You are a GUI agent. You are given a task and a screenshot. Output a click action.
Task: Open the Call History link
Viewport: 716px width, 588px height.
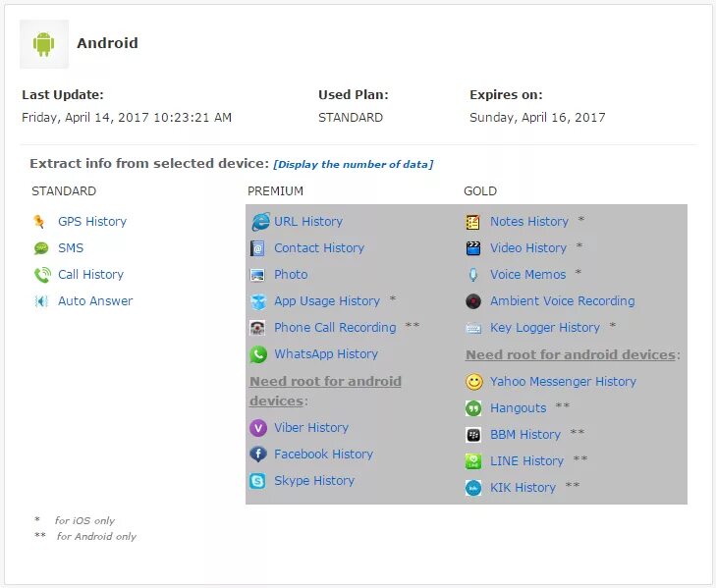click(x=91, y=275)
